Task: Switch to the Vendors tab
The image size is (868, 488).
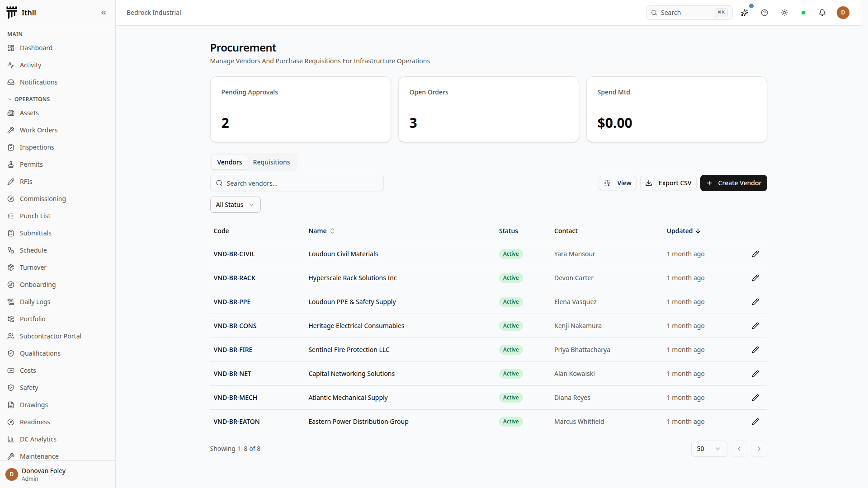Action: [229, 162]
